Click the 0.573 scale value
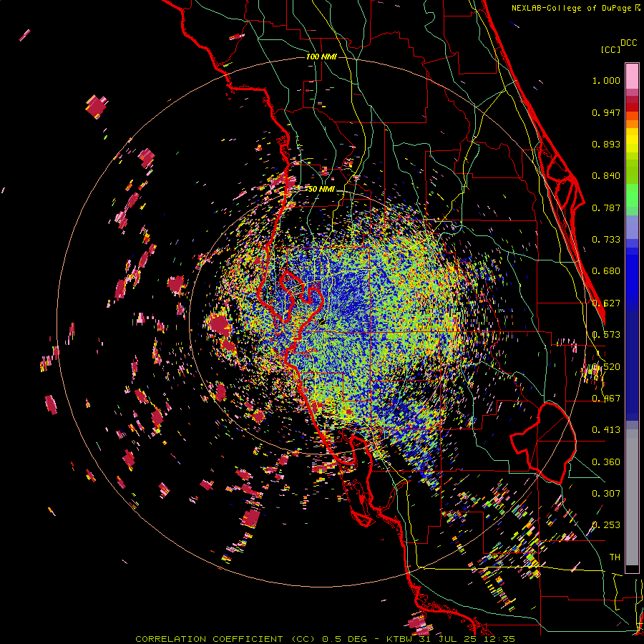Viewport: 644px width, 644px height. (606, 335)
